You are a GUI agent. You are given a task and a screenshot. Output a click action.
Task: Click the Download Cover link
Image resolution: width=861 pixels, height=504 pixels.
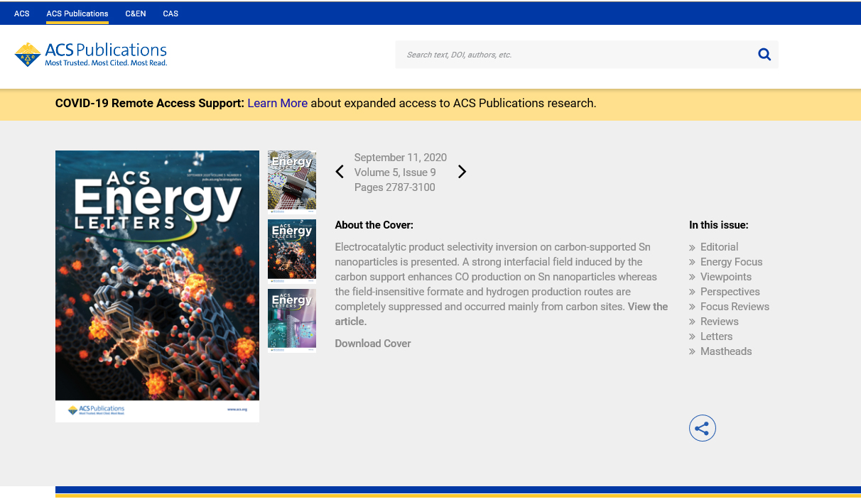pos(373,344)
